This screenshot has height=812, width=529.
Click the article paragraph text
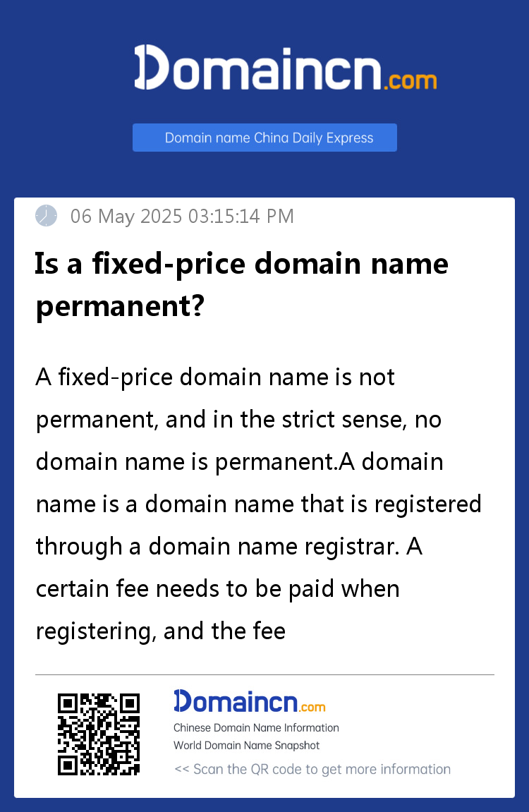pyautogui.click(x=258, y=504)
